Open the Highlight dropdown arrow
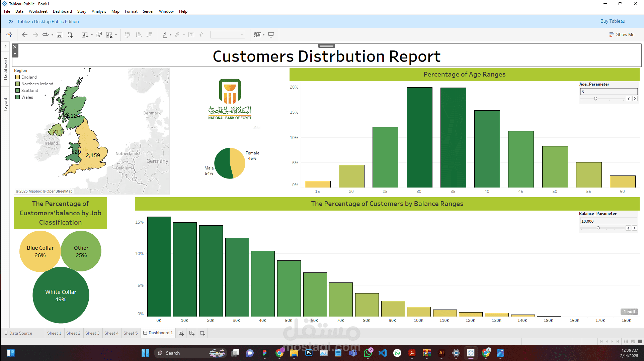This screenshot has height=361, width=644. [170, 35]
